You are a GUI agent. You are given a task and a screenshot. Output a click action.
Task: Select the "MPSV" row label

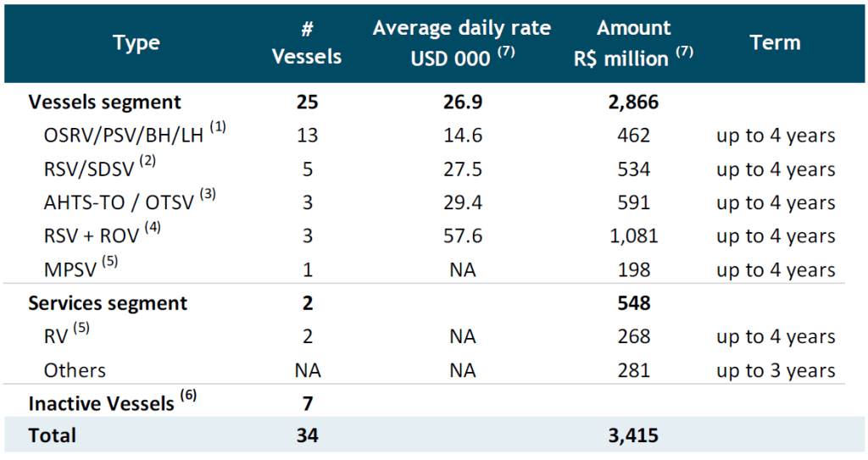[x=69, y=270]
